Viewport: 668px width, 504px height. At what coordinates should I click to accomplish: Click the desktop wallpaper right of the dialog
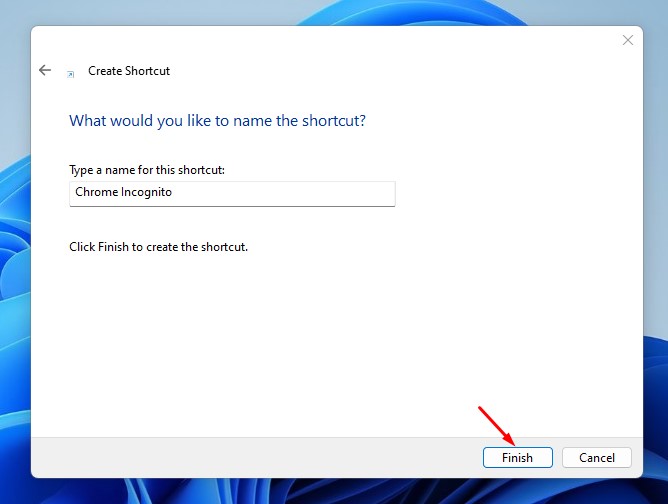[x=655, y=250]
